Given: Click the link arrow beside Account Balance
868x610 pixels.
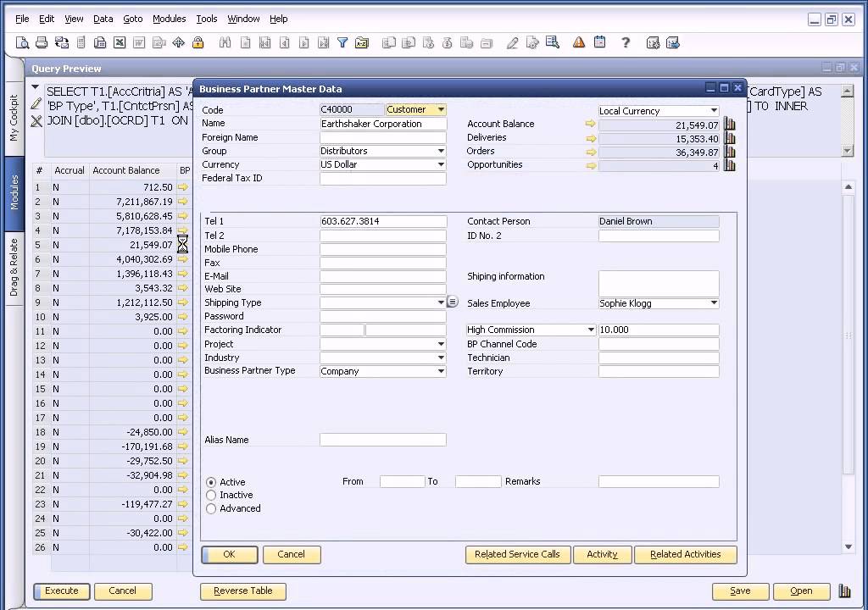Looking at the screenshot, I should (591, 125).
